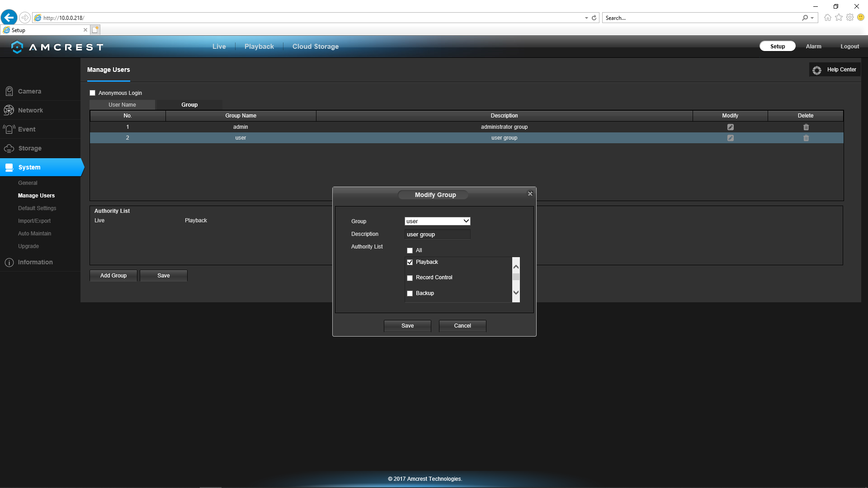
Task: Modify the user group row
Action: 730,138
